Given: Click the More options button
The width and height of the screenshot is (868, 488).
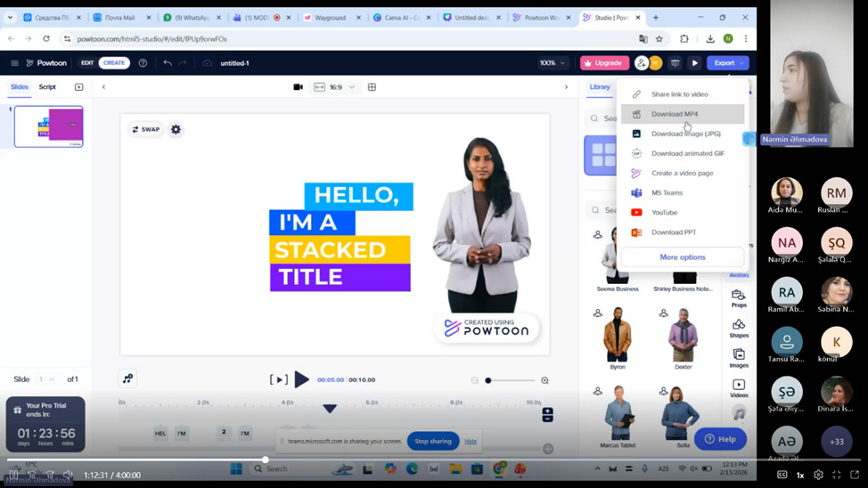Looking at the screenshot, I should click(683, 256).
